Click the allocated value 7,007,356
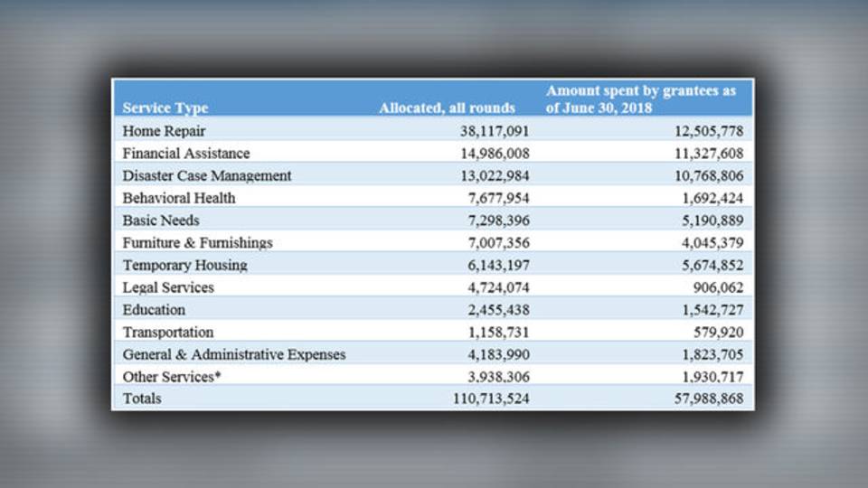The image size is (868, 488). (498, 243)
